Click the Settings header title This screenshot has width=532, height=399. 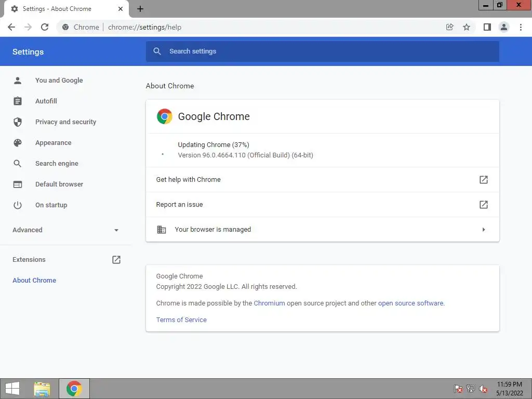pos(28,52)
